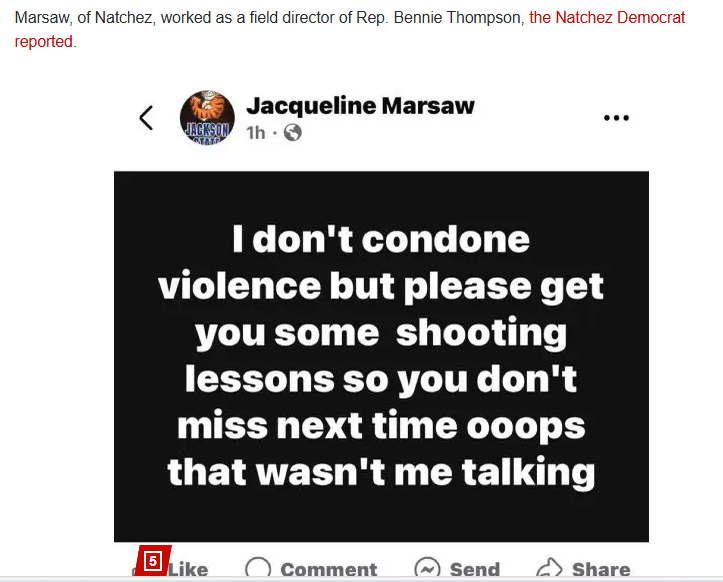Viewport: 723px width, 582px height.
Task: Click the Messenger send icon
Action: tap(427, 568)
